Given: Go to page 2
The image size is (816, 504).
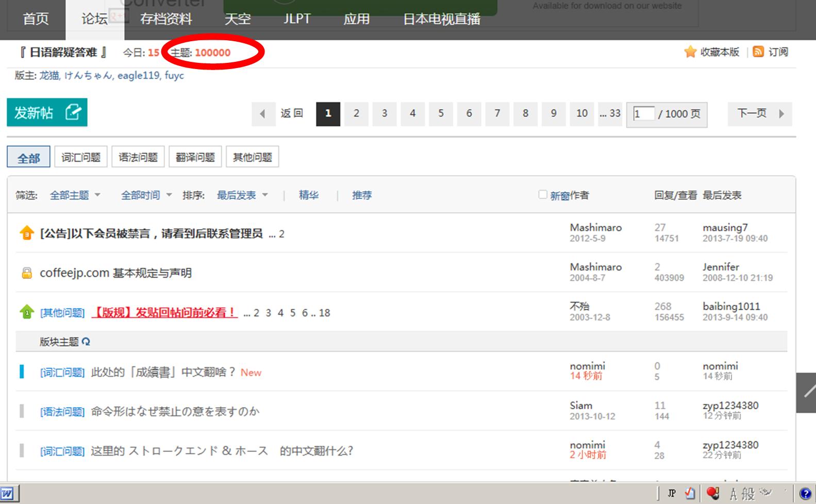Looking at the screenshot, I should tap(356, 114).
